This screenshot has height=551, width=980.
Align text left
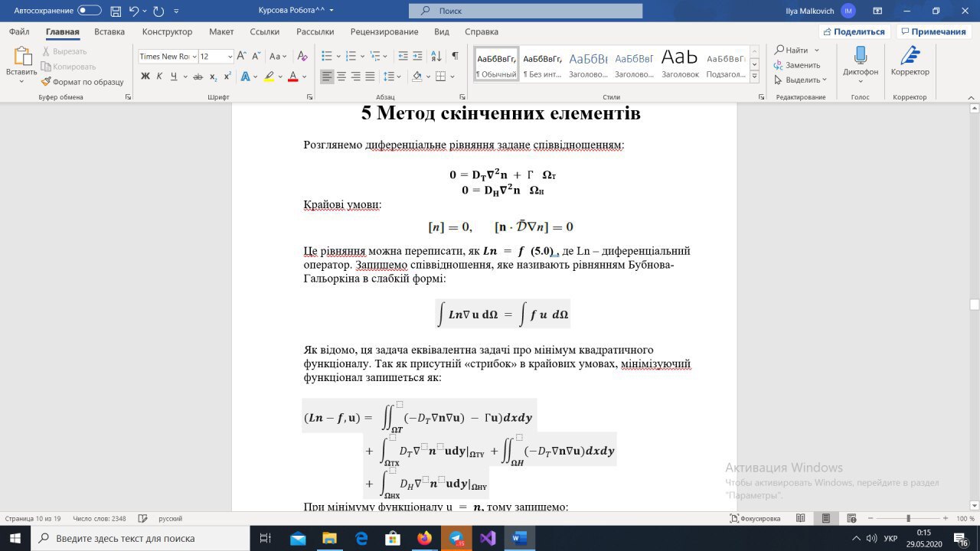[327, 77]
